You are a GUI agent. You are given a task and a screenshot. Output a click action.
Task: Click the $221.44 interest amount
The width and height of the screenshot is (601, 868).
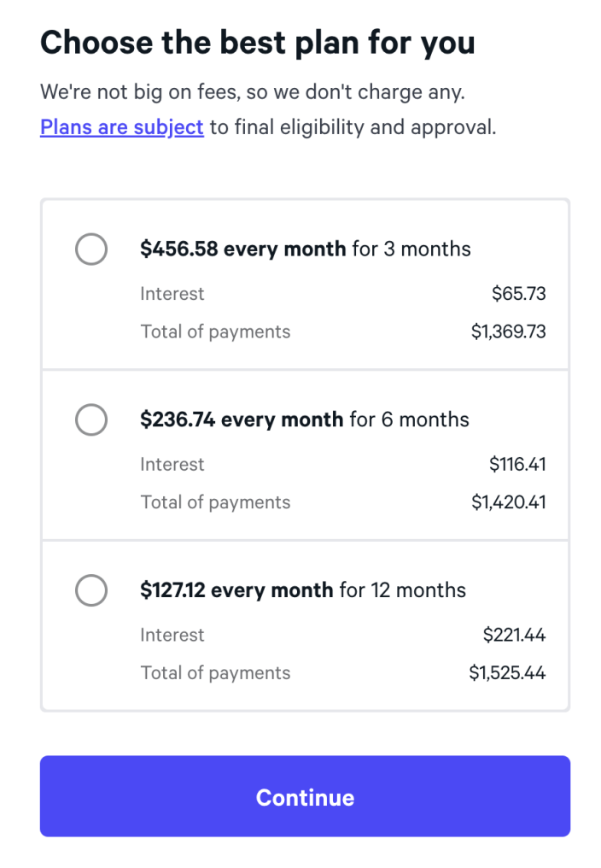[x=514, y=635]
